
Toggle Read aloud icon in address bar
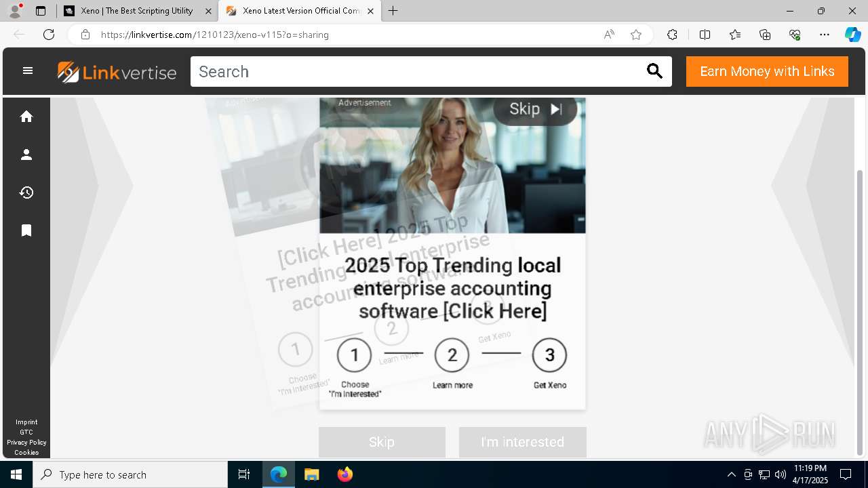609,35
